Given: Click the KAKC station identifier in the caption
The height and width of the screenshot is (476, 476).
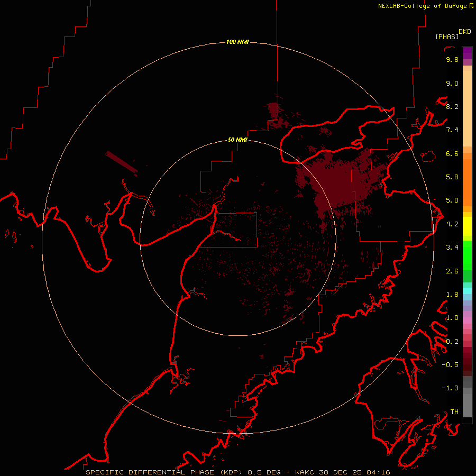Looking at the screenshot, I should (x=305, y=472).
